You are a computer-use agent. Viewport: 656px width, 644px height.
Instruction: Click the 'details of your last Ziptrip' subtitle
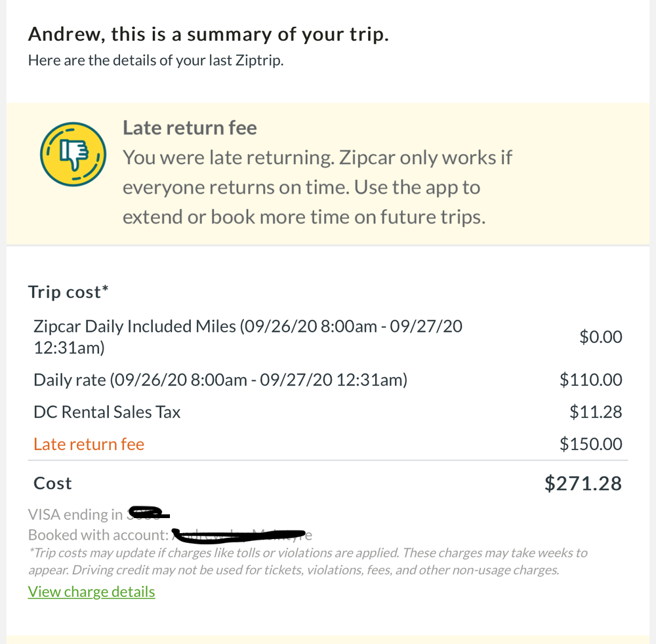(x=156, y=61)
